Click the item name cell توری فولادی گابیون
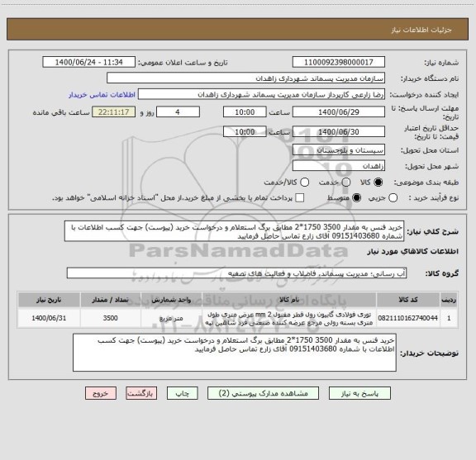The width and height of the screenshot is (476, 460). pyautogui.click(x=289, y=318)
